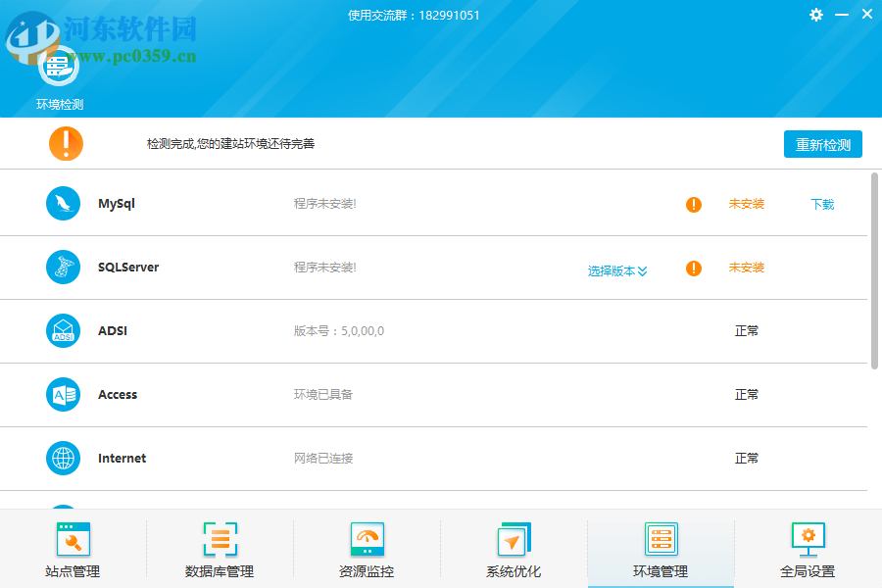Image resolution: width=882 pixels, height=588 pixels.
Task: Click the Access database icon
Action: [64, 395]
